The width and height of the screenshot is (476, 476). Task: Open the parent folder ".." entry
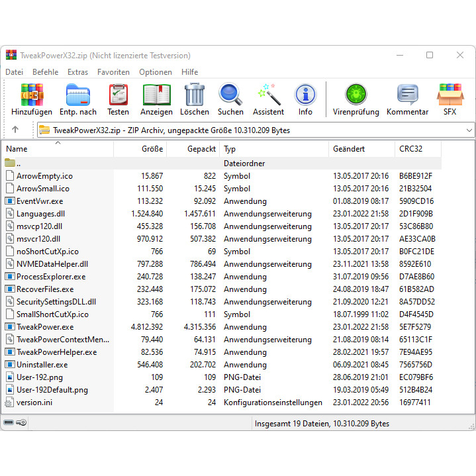click(19, 163)
